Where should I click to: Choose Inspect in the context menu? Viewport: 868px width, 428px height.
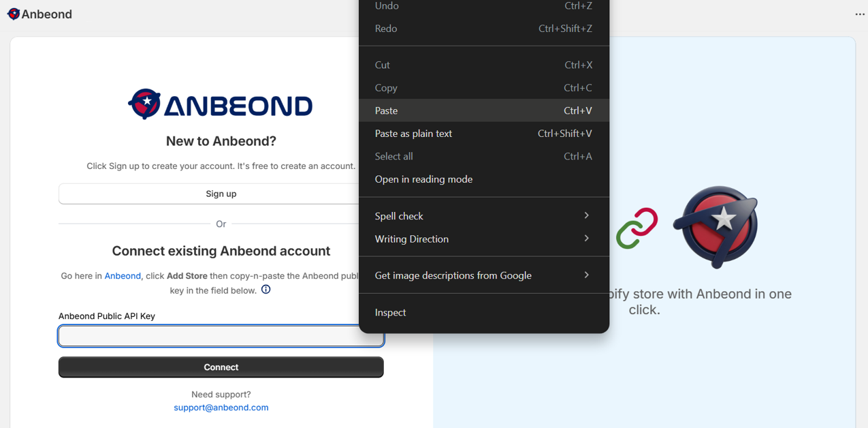390,312
